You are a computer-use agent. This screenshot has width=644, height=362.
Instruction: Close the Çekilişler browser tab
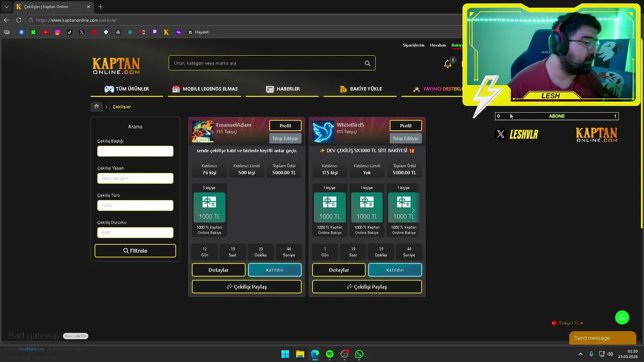89,7
